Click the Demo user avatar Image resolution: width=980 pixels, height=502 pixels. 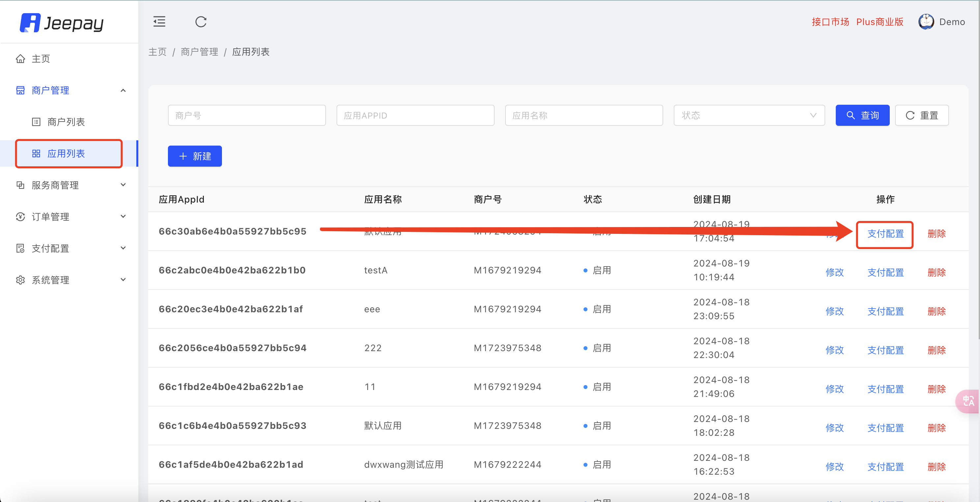pos(926,22)
